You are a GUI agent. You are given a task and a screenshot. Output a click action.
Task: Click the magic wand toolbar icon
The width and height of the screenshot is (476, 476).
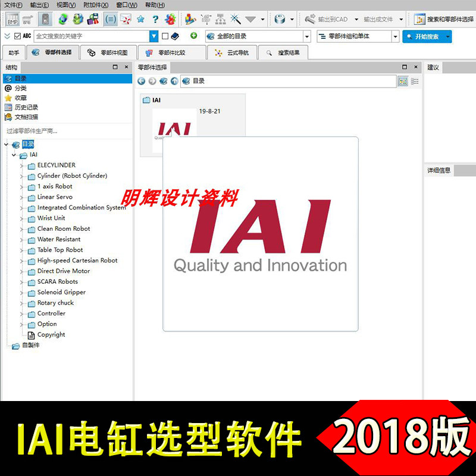click(x=236, y=20)
